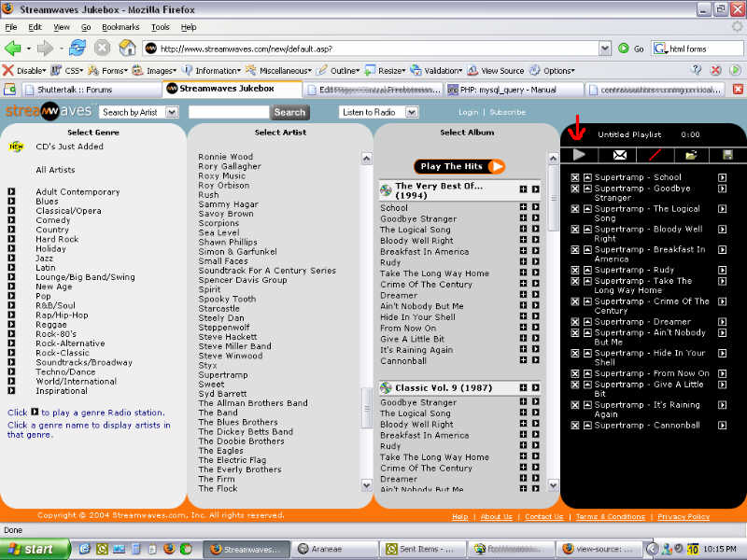Clear the playlist with red slash icon
This screenshot has width=747, height=560.
pyautogui.click(x=655, y=155)
